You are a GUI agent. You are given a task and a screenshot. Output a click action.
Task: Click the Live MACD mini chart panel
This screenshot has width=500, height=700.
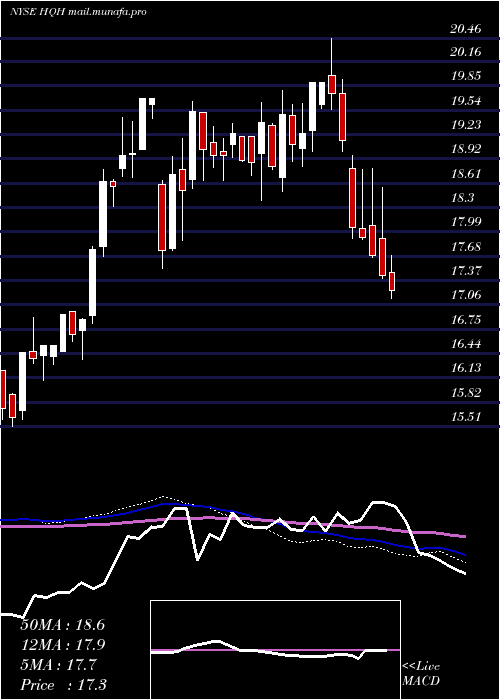click(x=275, y=650)
